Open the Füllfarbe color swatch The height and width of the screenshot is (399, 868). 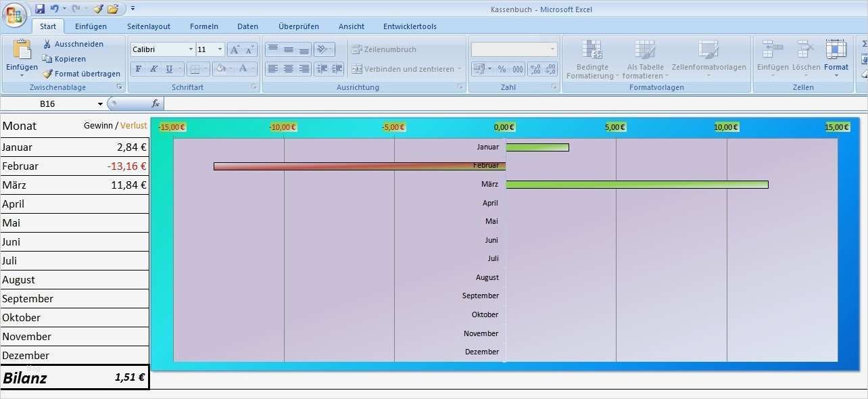click(x=220, y=69)
